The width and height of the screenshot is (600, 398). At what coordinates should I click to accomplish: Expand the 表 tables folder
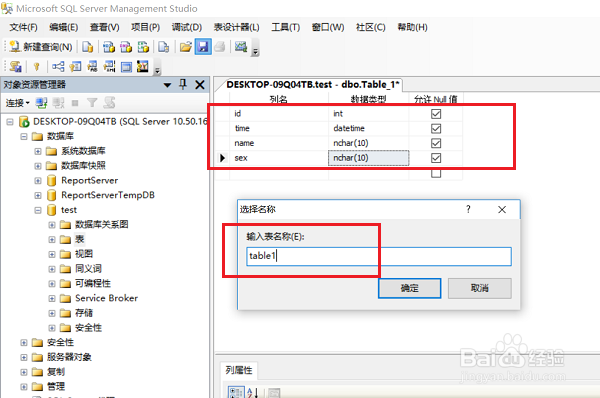(52, 240)
